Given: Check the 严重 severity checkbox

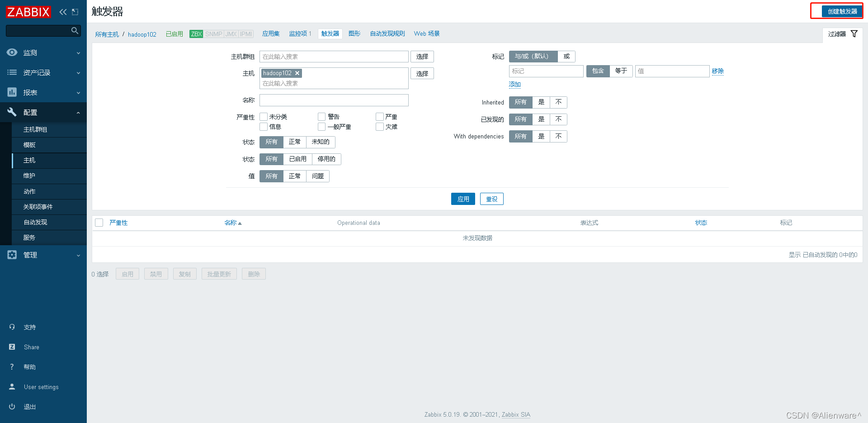Looking at the screenshot, I should coord(380,117).
